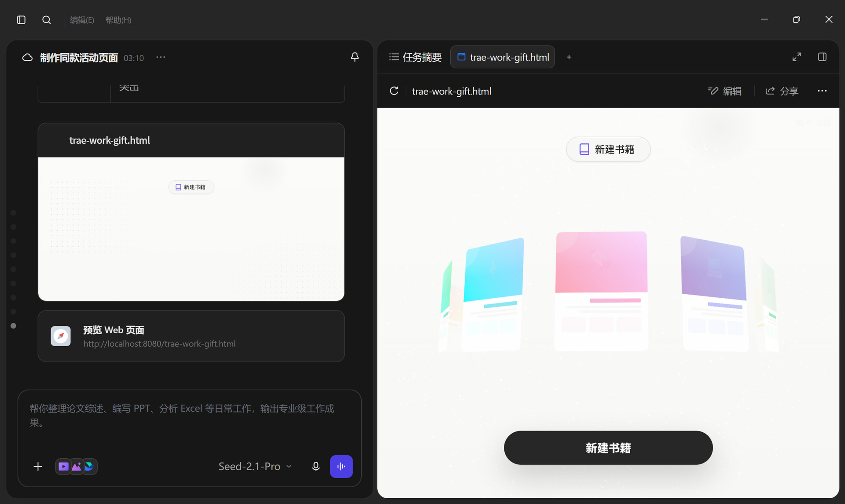This screenshot has height=504, width=845.
Task: Toggle the right side panel layout icon
Action: pos(822,57)
